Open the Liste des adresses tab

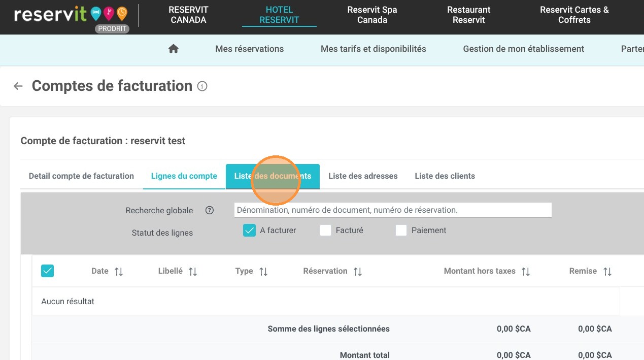click(x=363, y=176)
